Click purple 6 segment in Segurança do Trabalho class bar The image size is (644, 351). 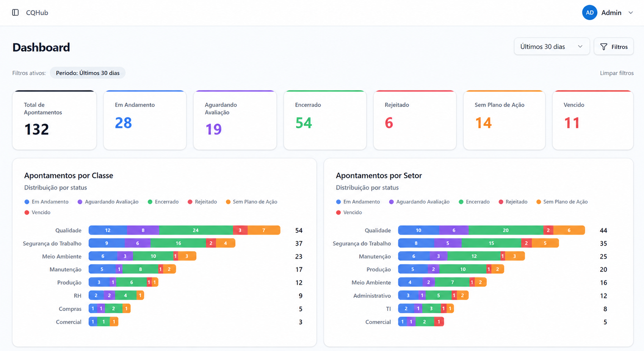pos(138,243)
